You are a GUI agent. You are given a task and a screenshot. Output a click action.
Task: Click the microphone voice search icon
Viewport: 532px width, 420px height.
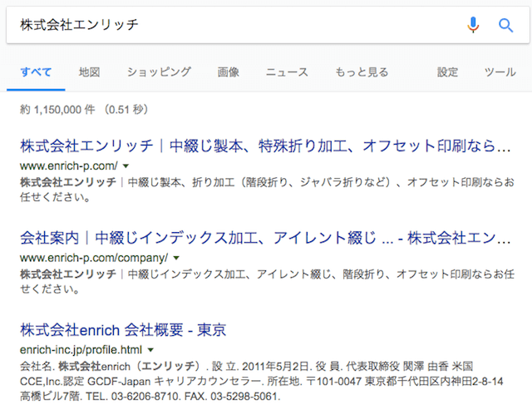[473, 25]
